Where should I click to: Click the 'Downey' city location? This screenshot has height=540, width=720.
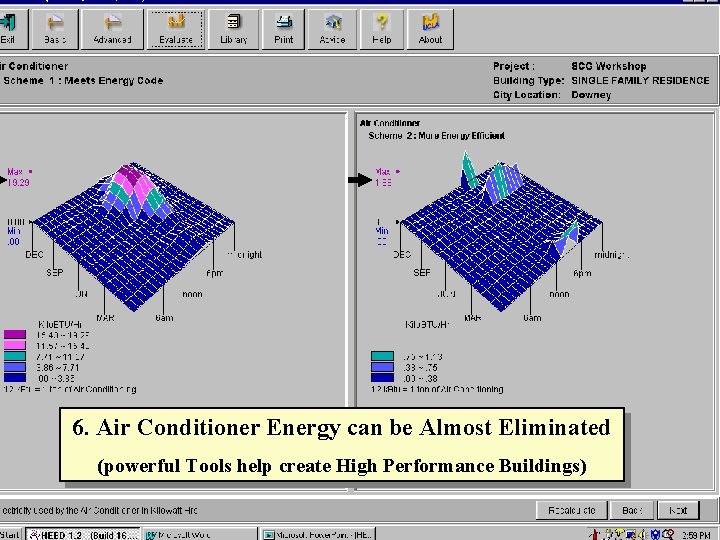pyautogui.click(x=591, y=95)
